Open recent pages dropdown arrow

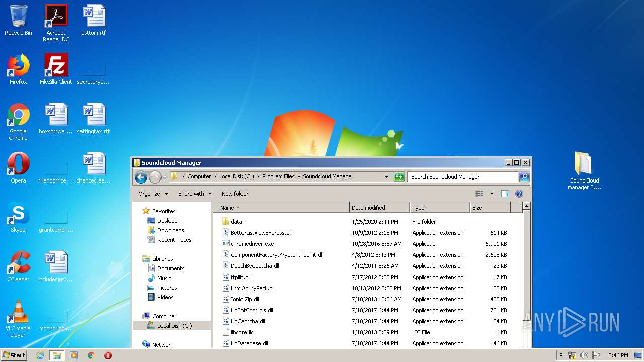[165, 177]
